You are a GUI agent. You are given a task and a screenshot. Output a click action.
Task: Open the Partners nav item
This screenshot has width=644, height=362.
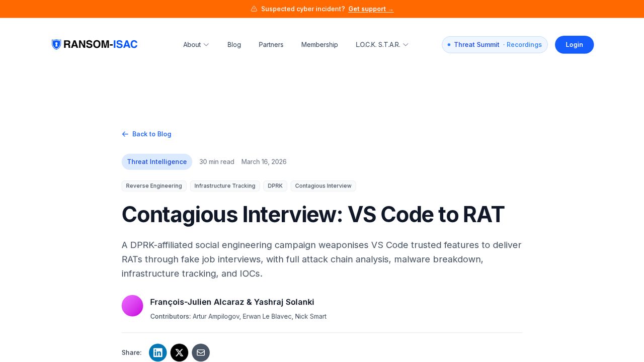point(271,45)
